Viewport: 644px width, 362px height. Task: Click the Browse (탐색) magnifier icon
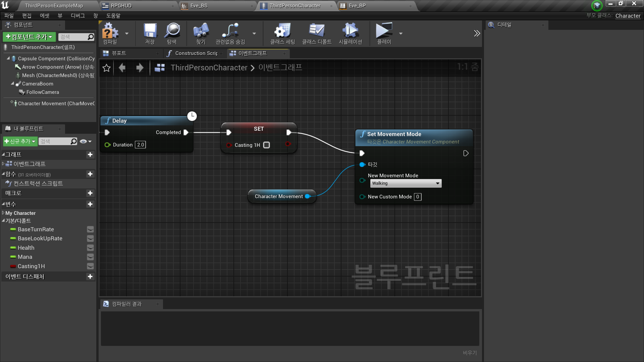pyautogui.click(x=172, y=31)
